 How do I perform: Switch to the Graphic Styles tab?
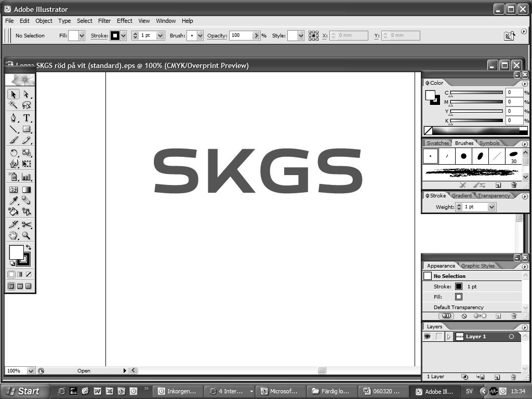click(478, 265)
